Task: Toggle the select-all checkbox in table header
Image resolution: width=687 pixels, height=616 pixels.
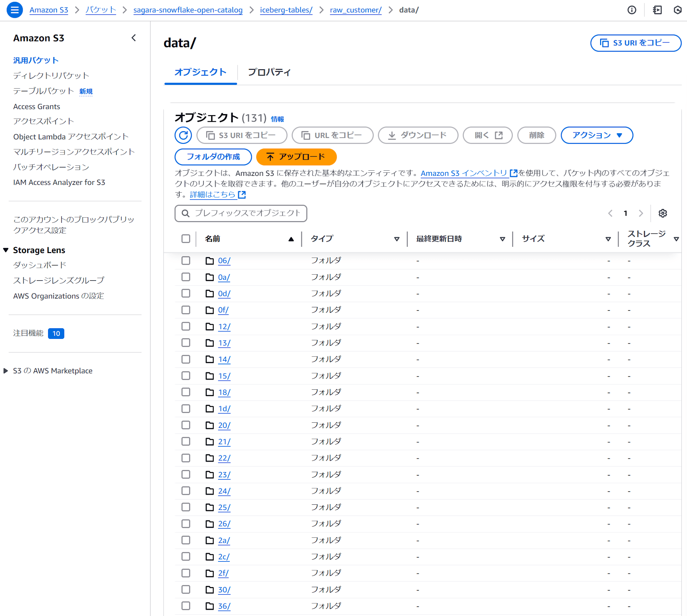Action: (x=186, y=239)
